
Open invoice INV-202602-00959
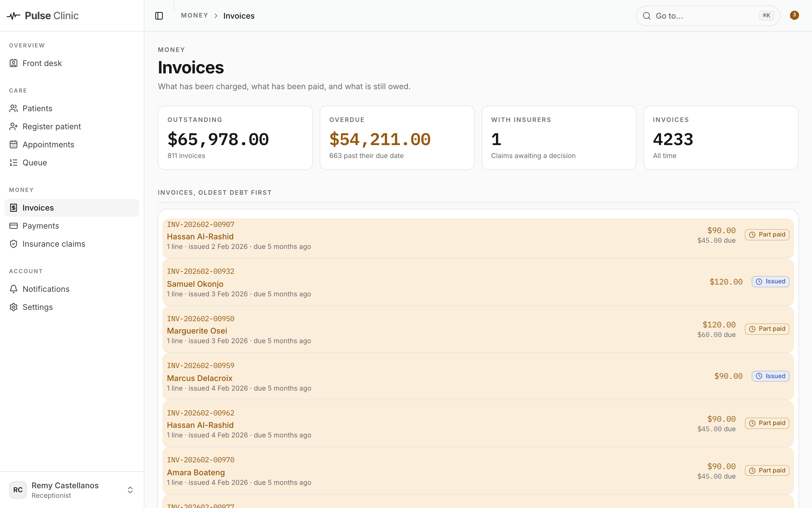click(478, 376)
